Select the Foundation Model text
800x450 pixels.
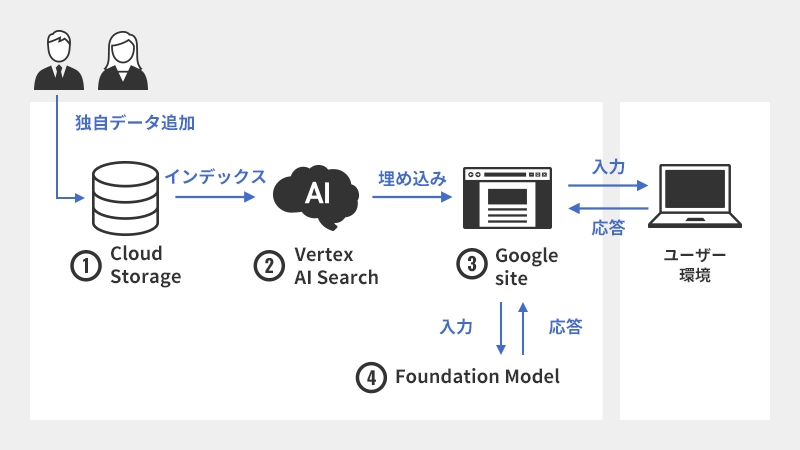click(x=477, y=377)
